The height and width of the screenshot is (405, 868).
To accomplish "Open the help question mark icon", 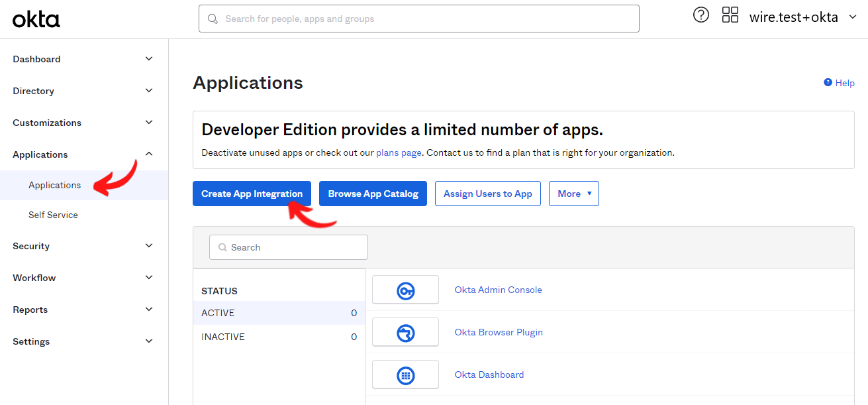I will pos(700,15).
